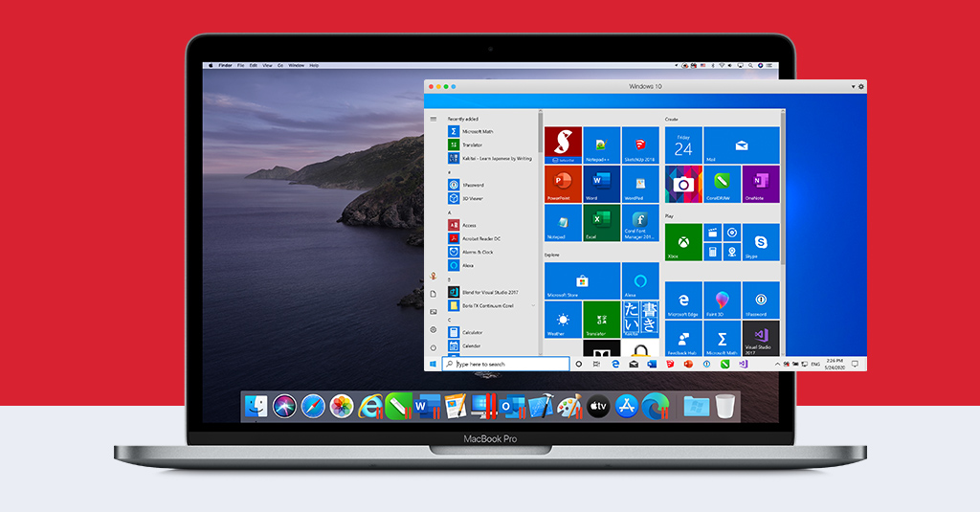Click Cortana circle on the taskbar
The image size is (980, 512).
tap(579, 364)
